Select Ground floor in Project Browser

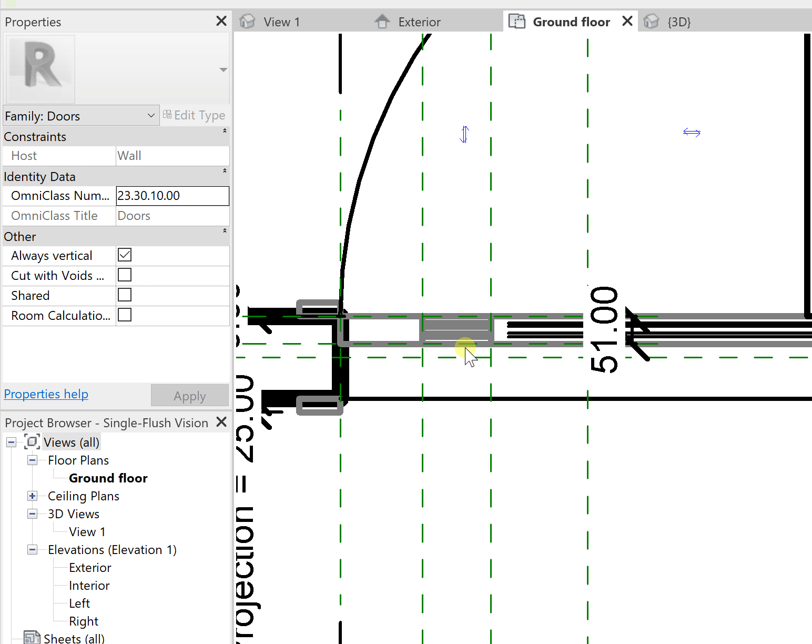tap(108, 478)
